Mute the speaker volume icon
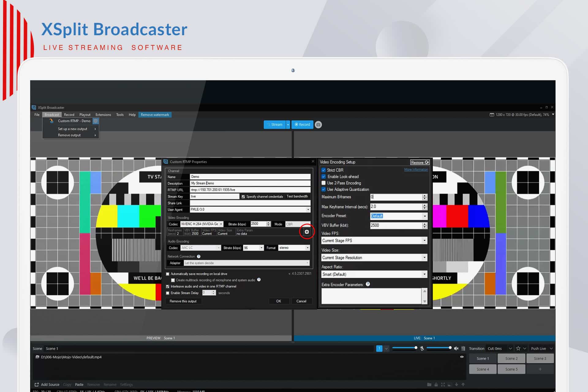Image resolution: width=588 pixels, height=392 pixels. coord(456,349)
